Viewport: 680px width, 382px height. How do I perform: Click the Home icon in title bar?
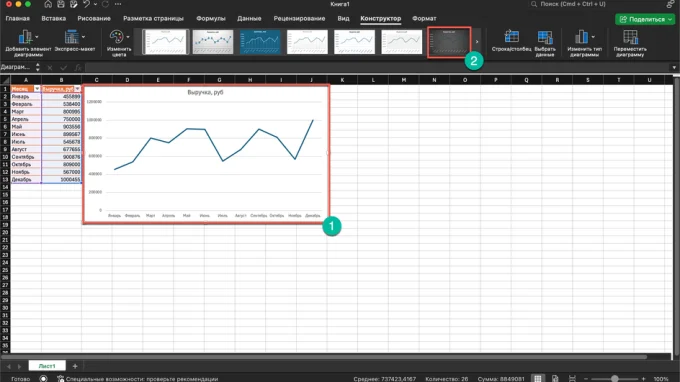point(48,4)
